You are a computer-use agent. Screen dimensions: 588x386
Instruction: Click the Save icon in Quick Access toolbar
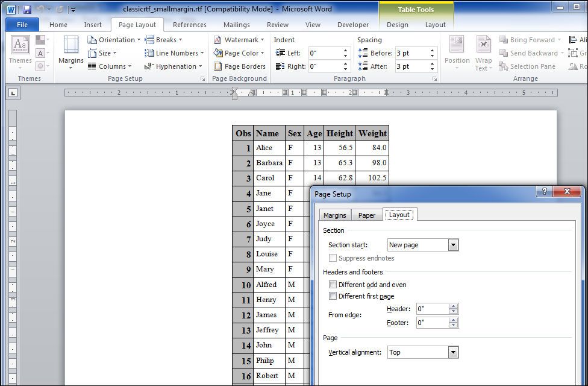tap(27, 9)
